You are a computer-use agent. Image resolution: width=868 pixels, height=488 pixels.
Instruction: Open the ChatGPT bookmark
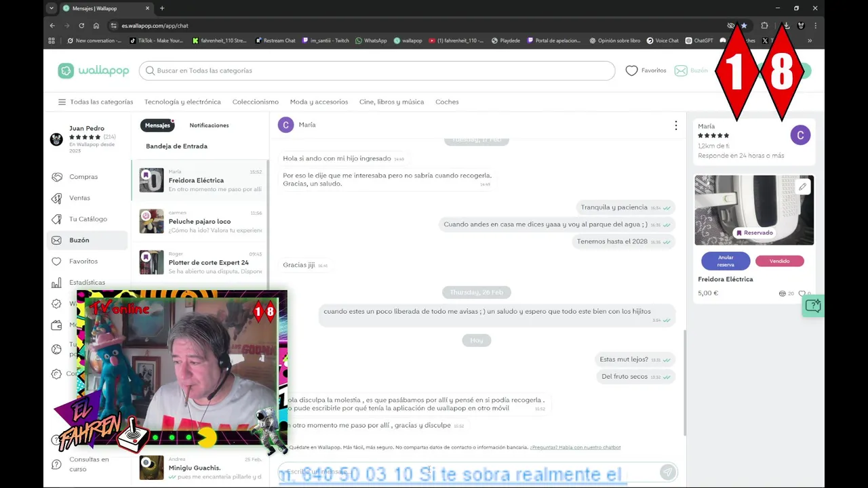[x=699, y=41]
